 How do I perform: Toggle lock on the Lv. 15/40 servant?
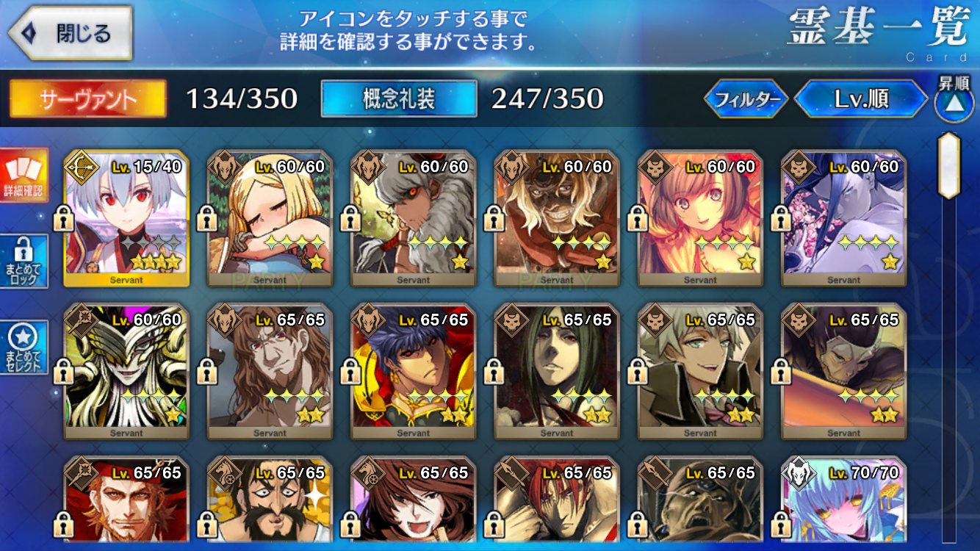point(62,217)
